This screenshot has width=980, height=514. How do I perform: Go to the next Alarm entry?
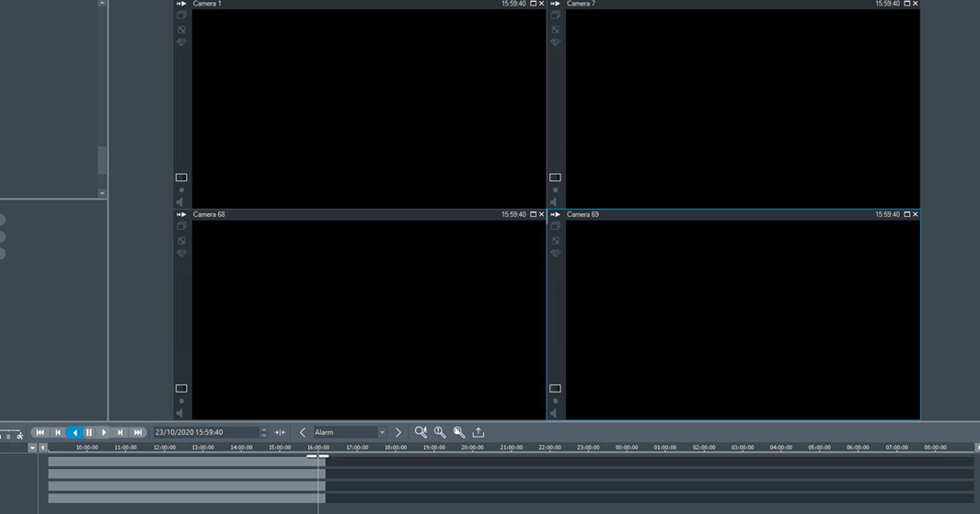coord(398,432)
